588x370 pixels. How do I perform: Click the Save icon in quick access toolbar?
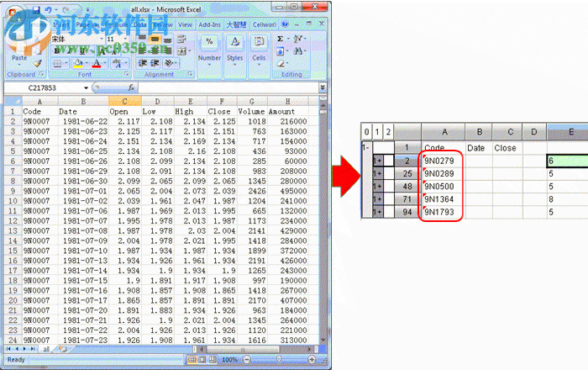[x=36, y=10]
